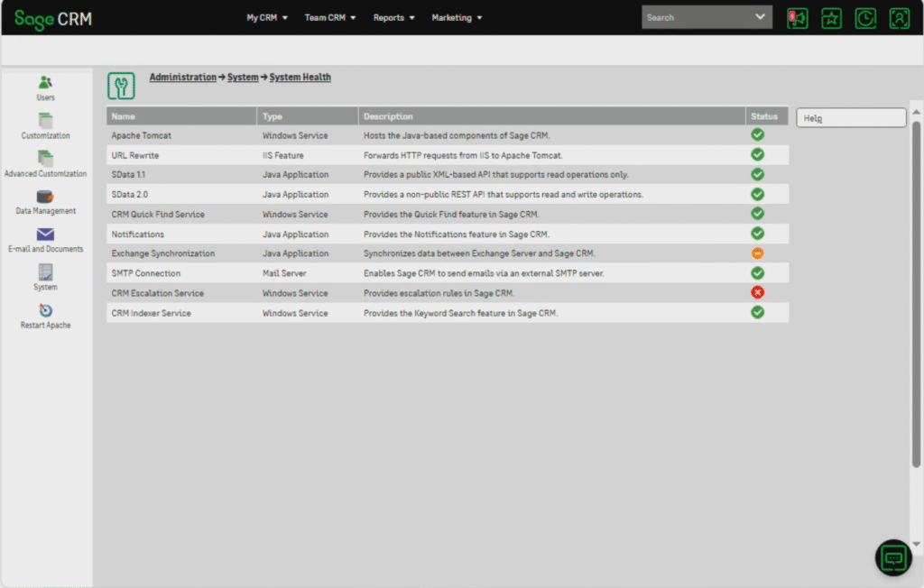Open the Customization sidebar icon

click(45, 121)
